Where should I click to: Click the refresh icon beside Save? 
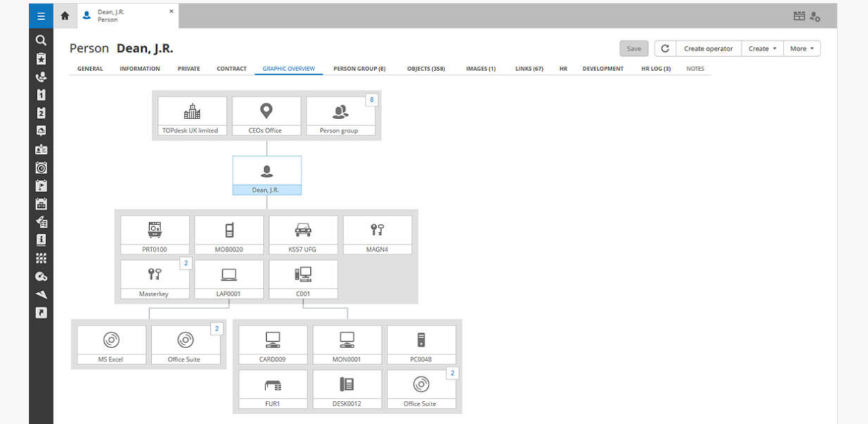[665, 48]
